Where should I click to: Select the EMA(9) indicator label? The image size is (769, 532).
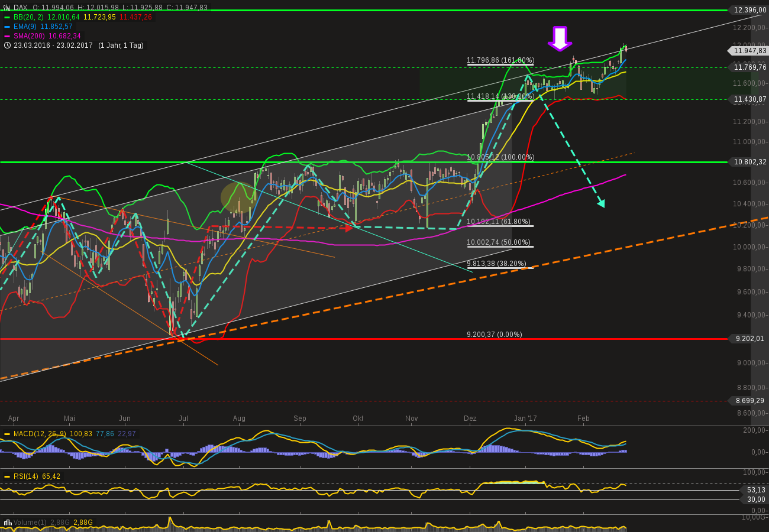tap(25, 27)
